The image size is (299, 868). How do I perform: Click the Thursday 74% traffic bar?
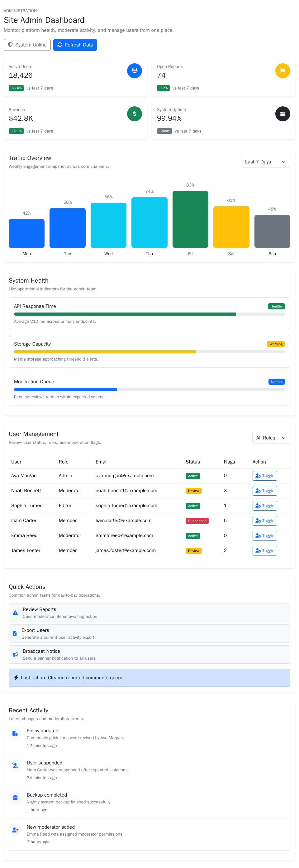149,222
